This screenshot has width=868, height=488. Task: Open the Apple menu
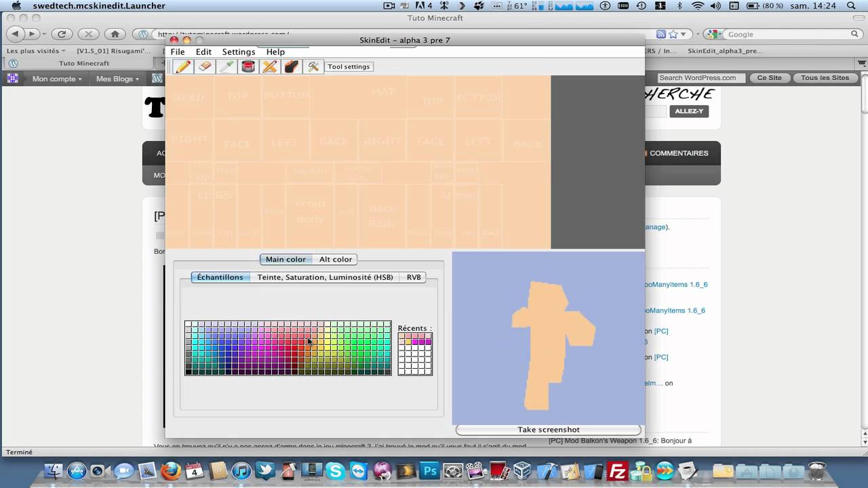16,5
